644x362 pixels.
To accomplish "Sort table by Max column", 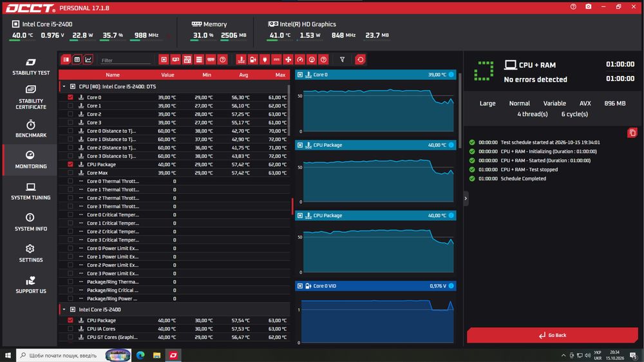I will pos(281,75).
